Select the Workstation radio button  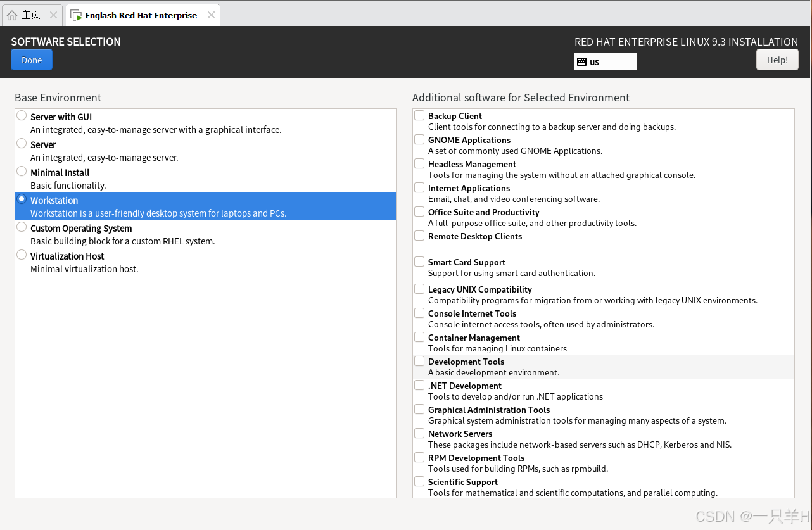[x=22, y=199]
